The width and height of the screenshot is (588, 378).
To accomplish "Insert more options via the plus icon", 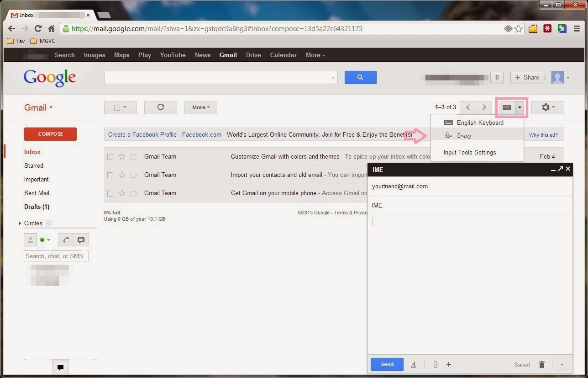I will (x=448, y=364).
